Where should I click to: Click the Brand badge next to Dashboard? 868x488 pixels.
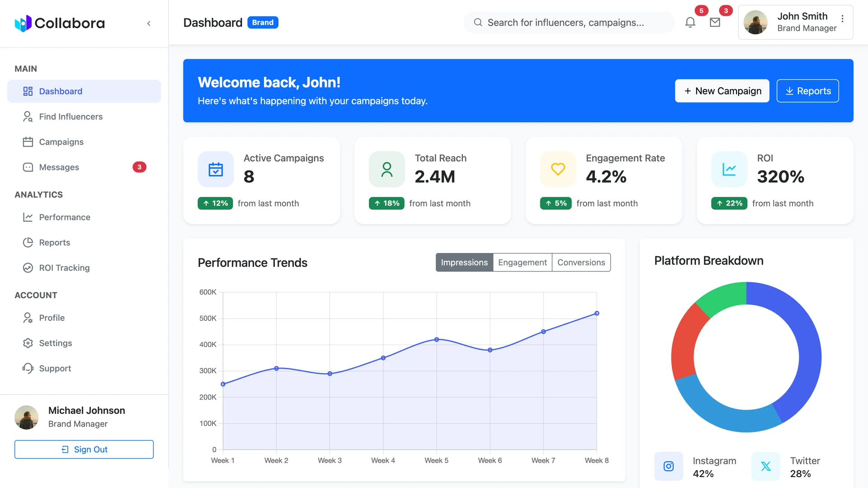pyautogui.click(x=263, y=23)
